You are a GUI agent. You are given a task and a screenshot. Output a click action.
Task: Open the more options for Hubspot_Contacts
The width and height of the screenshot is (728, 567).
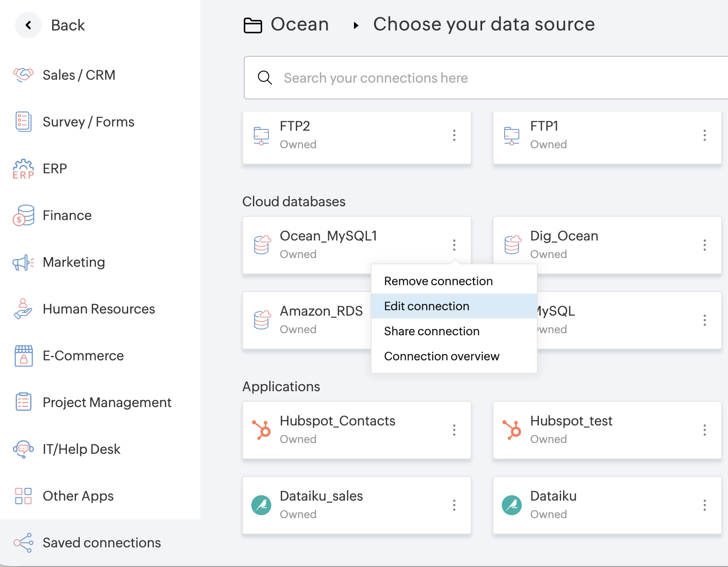pyautogui.click(x=454, y=430)
